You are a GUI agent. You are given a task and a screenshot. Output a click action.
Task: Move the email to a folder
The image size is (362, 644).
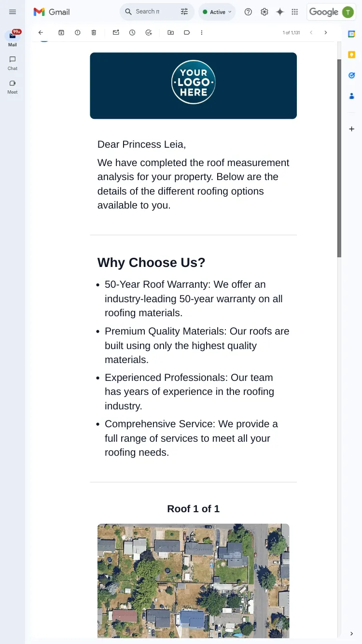pos(171,33)
